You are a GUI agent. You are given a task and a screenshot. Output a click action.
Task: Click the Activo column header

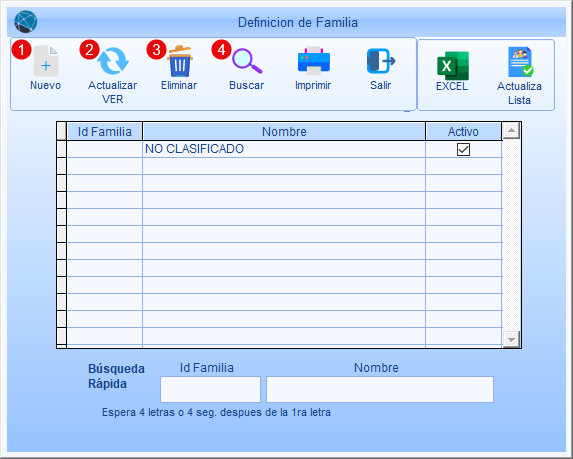point(463,132)
